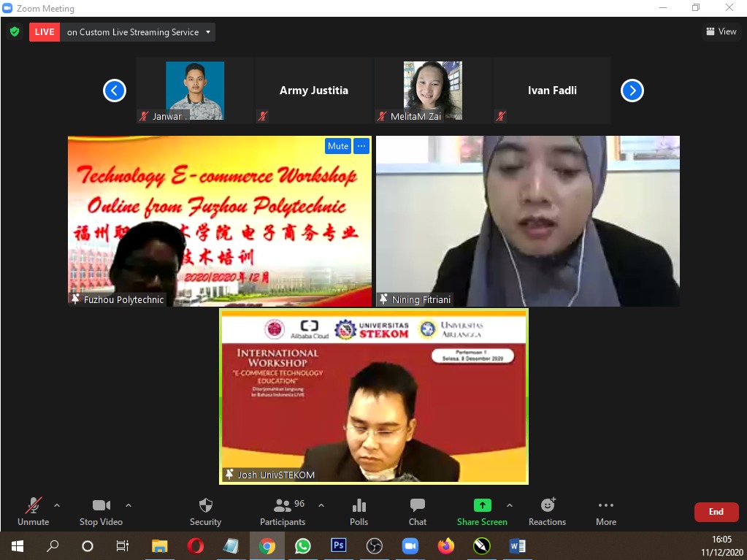Open more options on Fuzhou Polytechnic video

(x=361, y=146)
